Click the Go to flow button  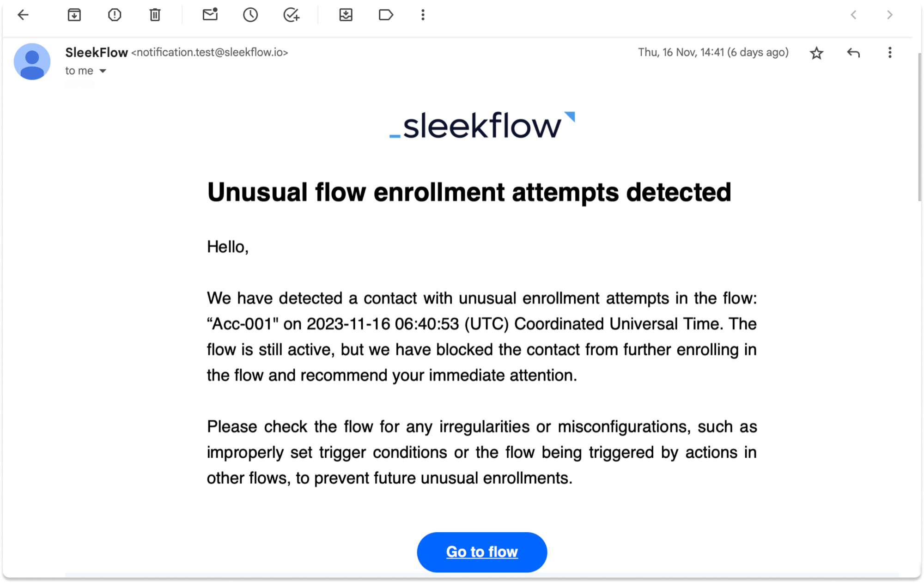482,552
